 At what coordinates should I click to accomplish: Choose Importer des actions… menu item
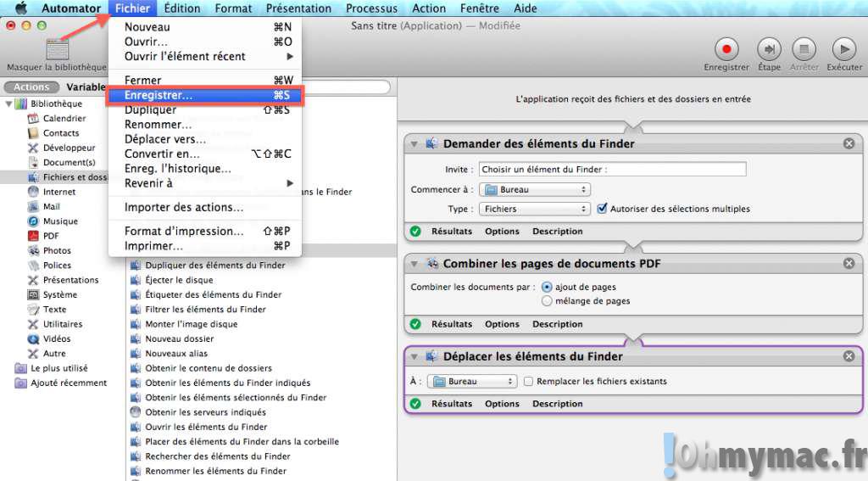205,207
